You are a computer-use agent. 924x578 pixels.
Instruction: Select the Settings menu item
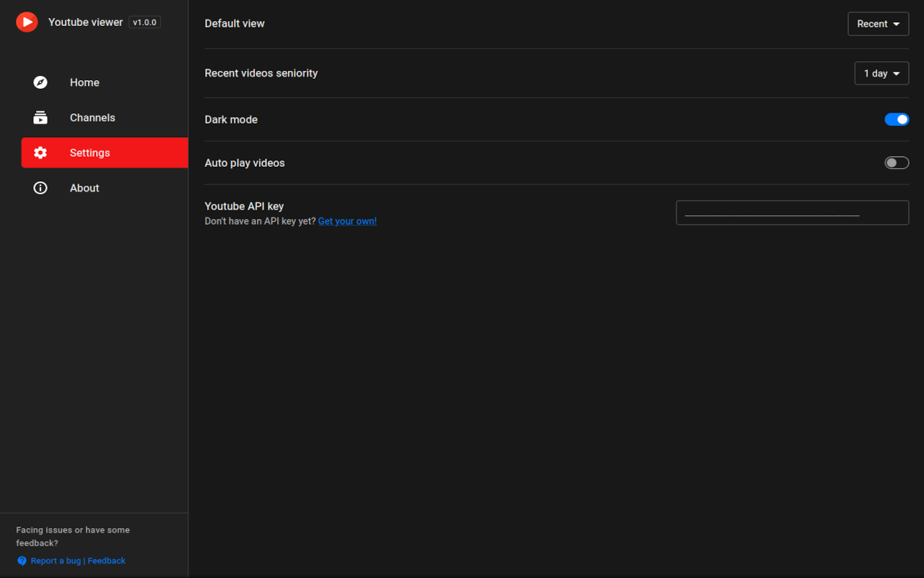pos(105,152)
